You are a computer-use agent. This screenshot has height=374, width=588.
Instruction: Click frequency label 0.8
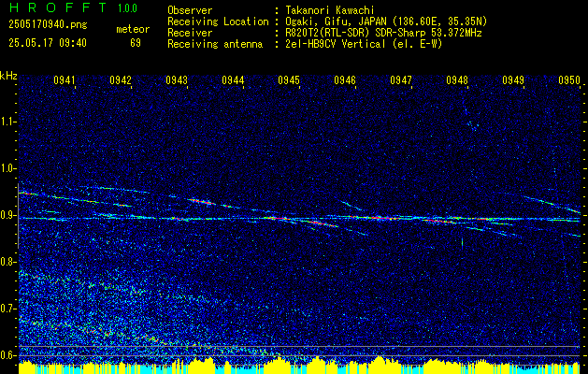click(7, 262)
